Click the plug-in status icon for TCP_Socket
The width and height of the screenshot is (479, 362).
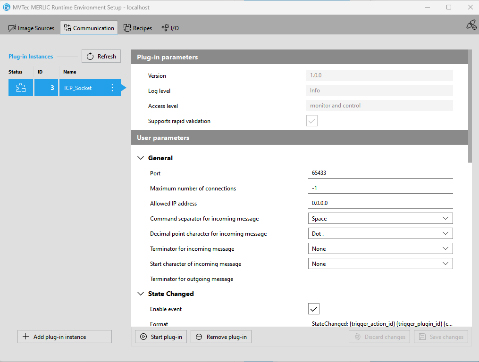[x=21, y=88]
